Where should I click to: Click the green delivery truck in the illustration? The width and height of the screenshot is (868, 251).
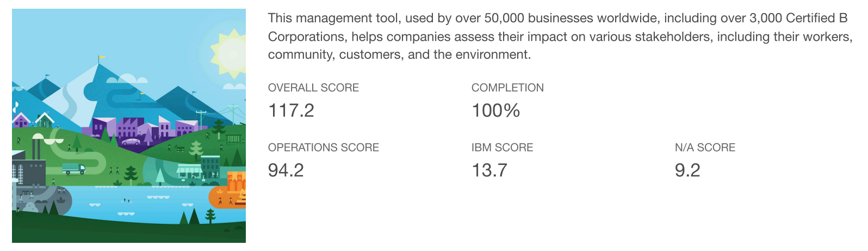73,169
